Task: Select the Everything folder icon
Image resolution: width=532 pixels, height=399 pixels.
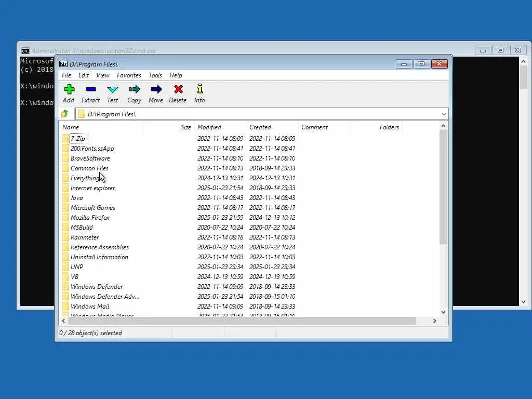Action: [x=65, y=178]
